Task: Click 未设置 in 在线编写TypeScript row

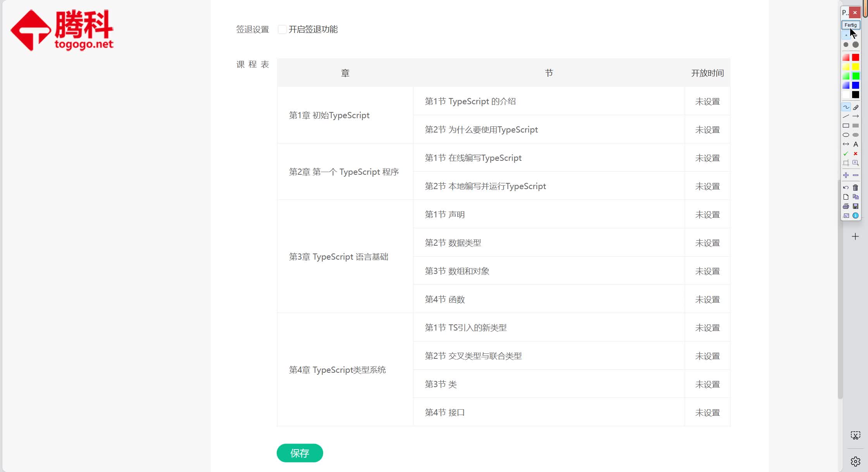Action: [x=707, y=158]
